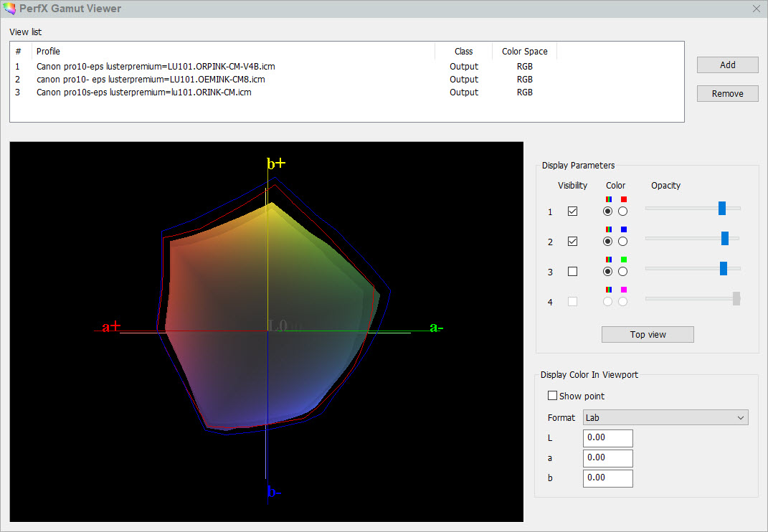
Task: Click the PerfX Gamut Viewer title bar icon
Action: [9, 9]
